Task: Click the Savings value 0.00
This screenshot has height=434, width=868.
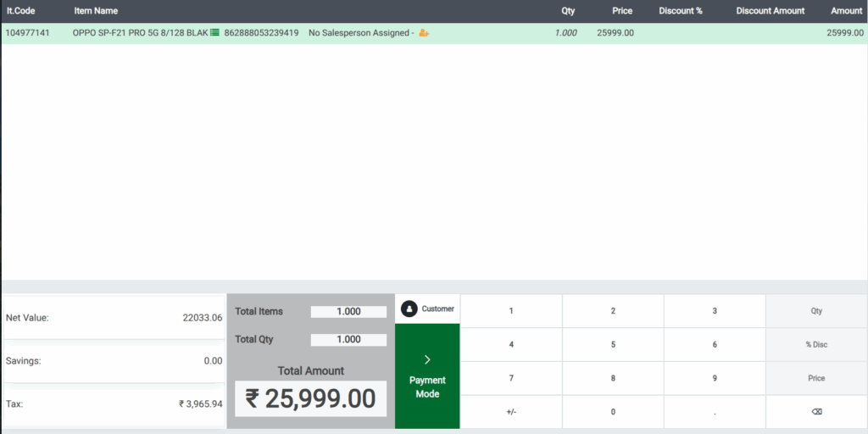Action: click(x=213, y=361)
